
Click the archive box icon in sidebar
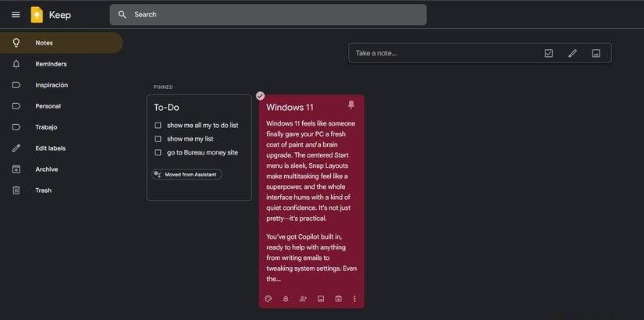click(x=16, y=169)
